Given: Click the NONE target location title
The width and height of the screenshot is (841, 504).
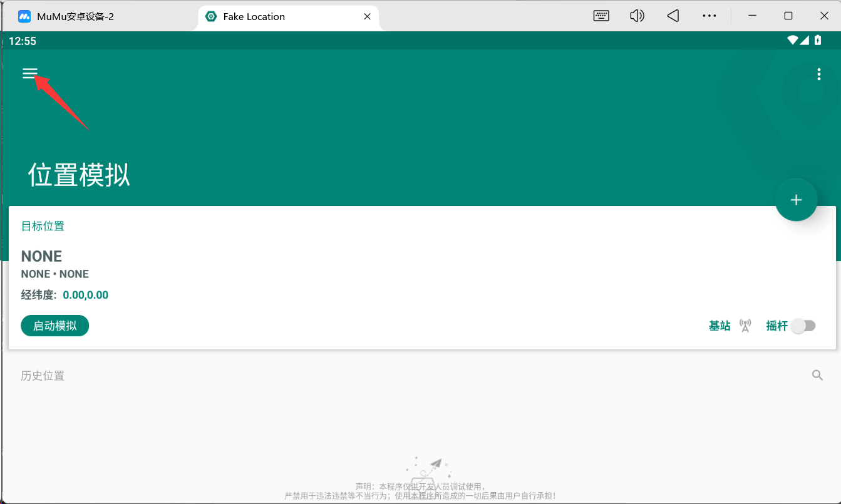Looking at the screenshot, I should (41, 256).
